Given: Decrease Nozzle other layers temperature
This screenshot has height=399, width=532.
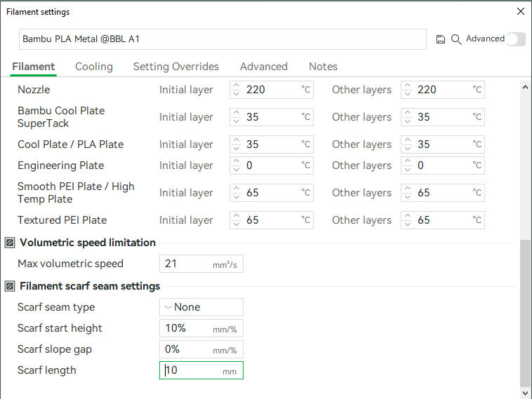Looking at the screenshot, I should [x=408, y=93].
